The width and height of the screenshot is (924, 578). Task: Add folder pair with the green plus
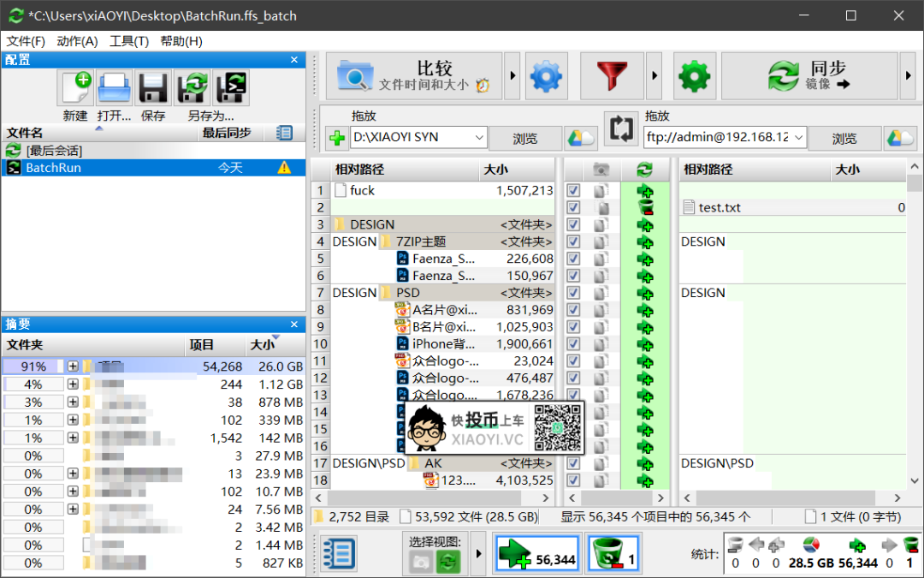click(x=337, y=139)
